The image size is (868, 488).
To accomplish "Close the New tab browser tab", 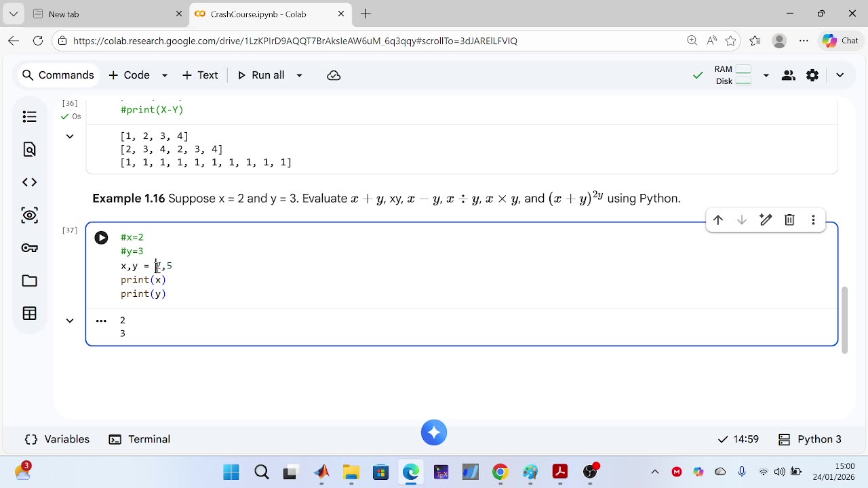I will (x=179, y=14).
